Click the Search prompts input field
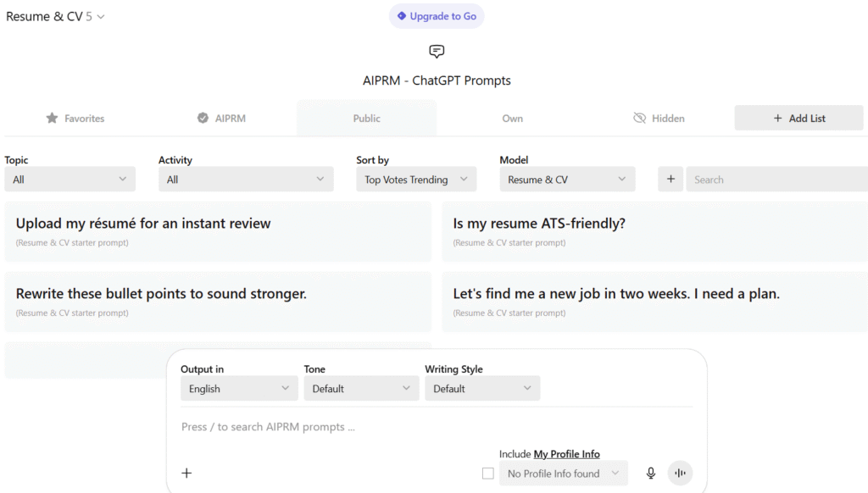This screenshot has width=868, height=493. (776, 179)
